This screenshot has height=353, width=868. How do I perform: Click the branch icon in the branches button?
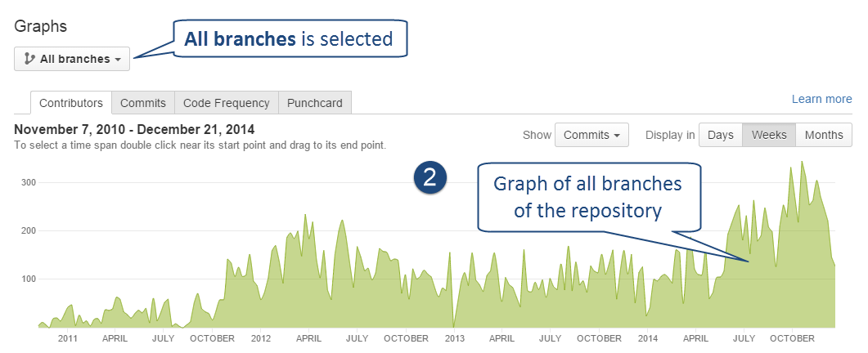click(30, 59)
